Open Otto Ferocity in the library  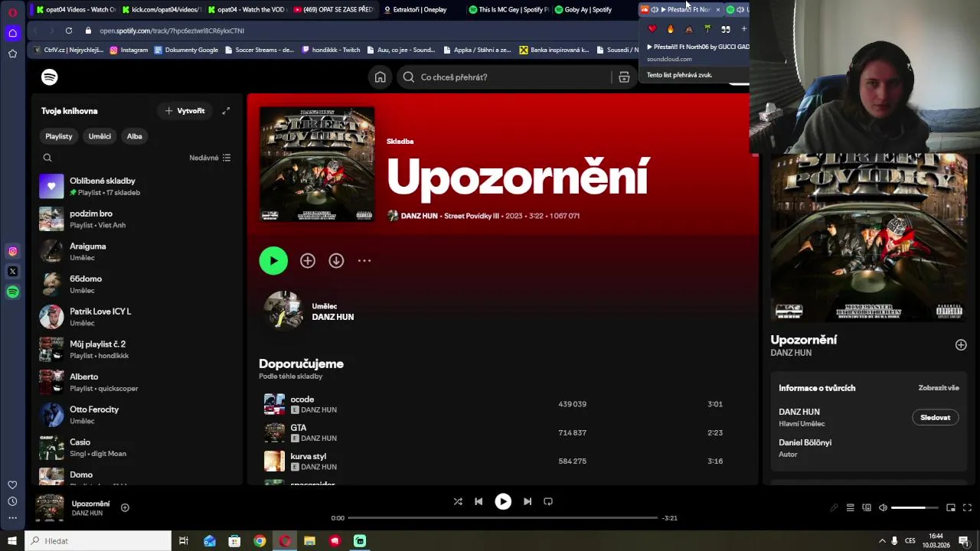pyautogui.click(x=136, y=415)
